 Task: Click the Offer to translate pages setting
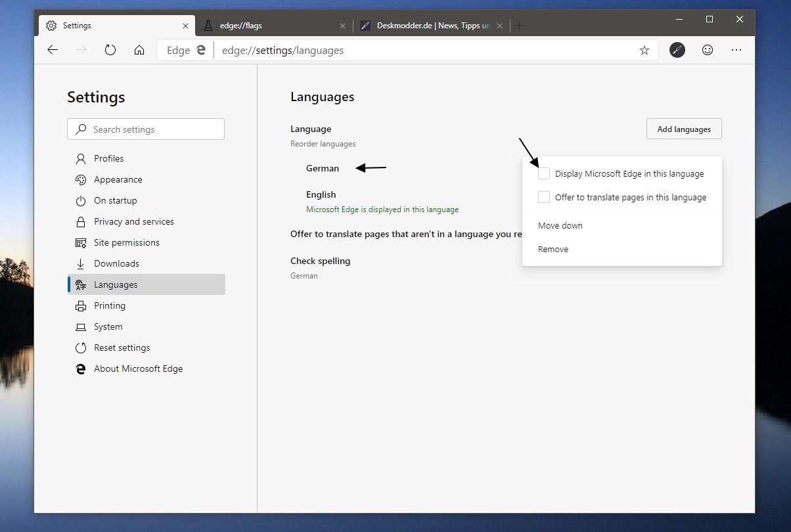tap(406, 234)
